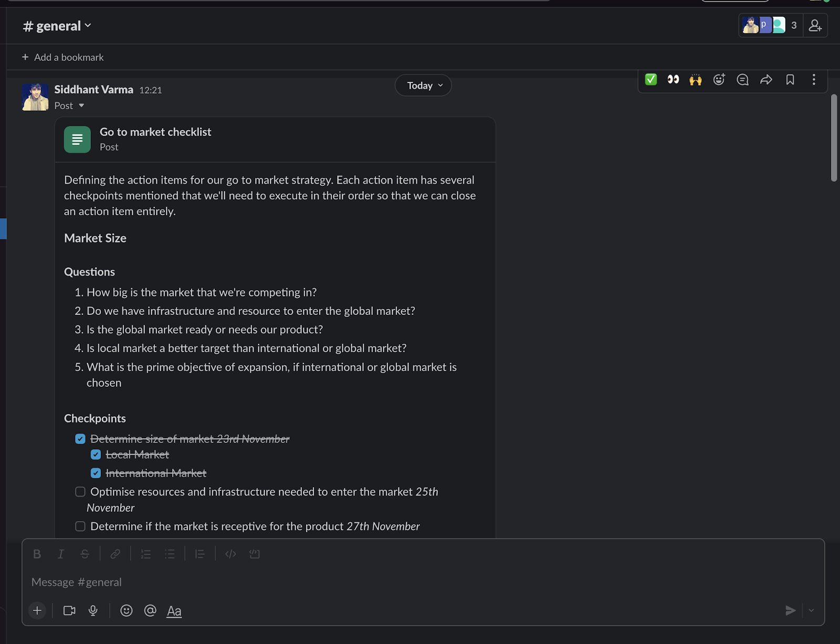Open the record audio clip tool
Image resolution: width=840 pixels, height=644 pixels.
(x=93, y=610)
